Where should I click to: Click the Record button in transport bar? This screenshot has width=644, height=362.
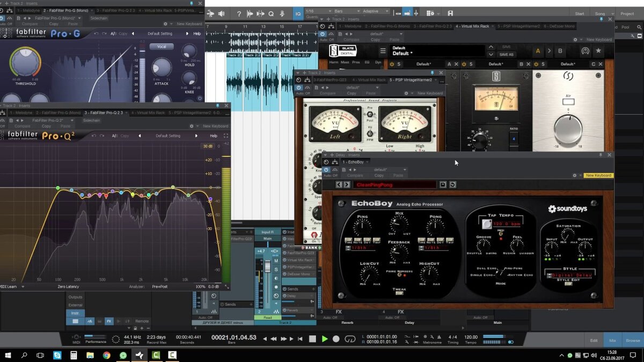336,339
